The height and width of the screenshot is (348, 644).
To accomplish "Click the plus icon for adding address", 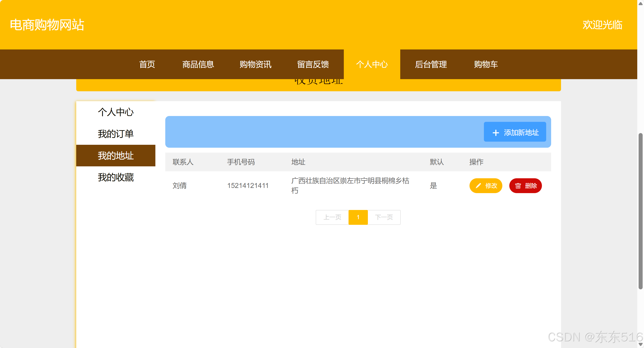I will pos(496,133).
